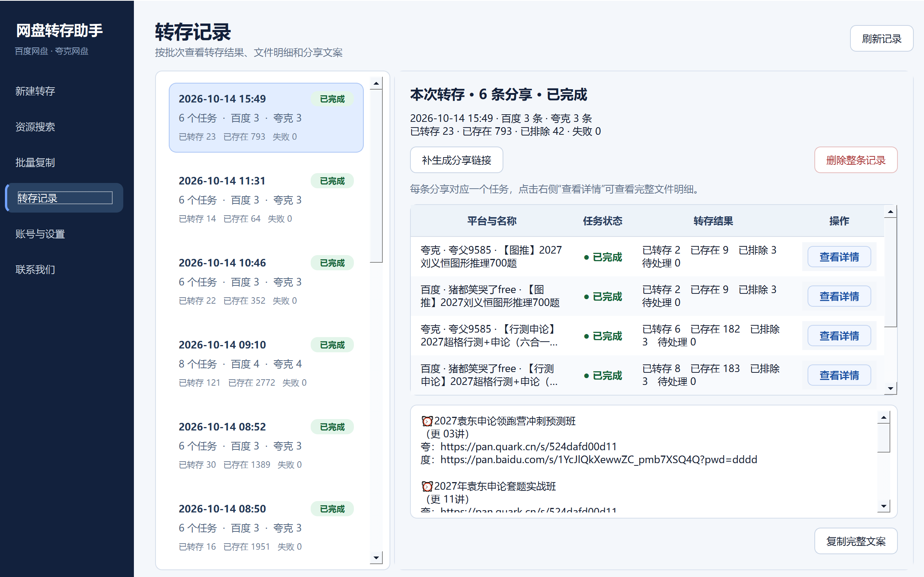
Task: Click 已完成 badge on 09:10 record
Action: coord(332,345)
